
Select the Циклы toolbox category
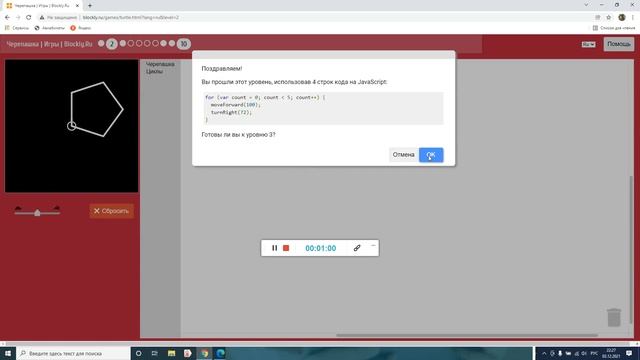pyautogui.click(x=154, y=71)
